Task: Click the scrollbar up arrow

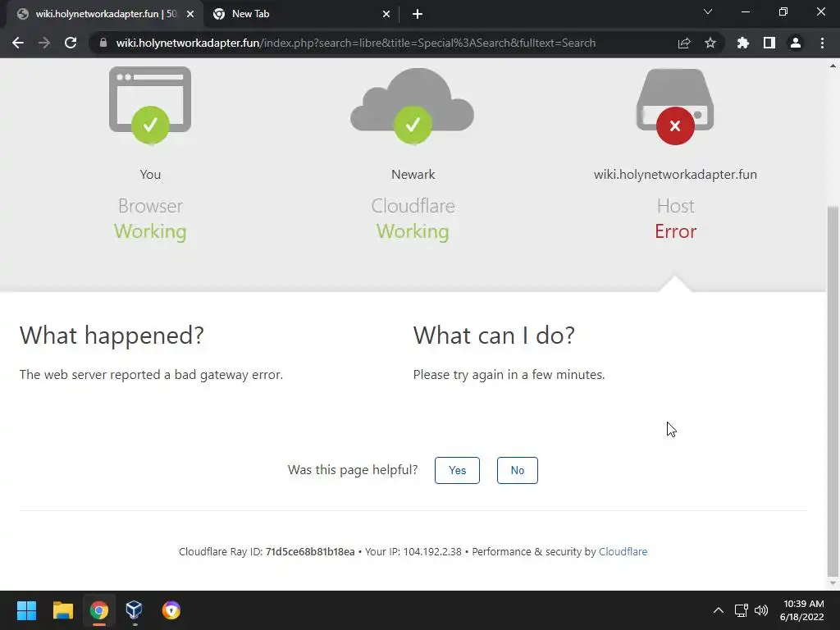Action: [x=833, y=66]
